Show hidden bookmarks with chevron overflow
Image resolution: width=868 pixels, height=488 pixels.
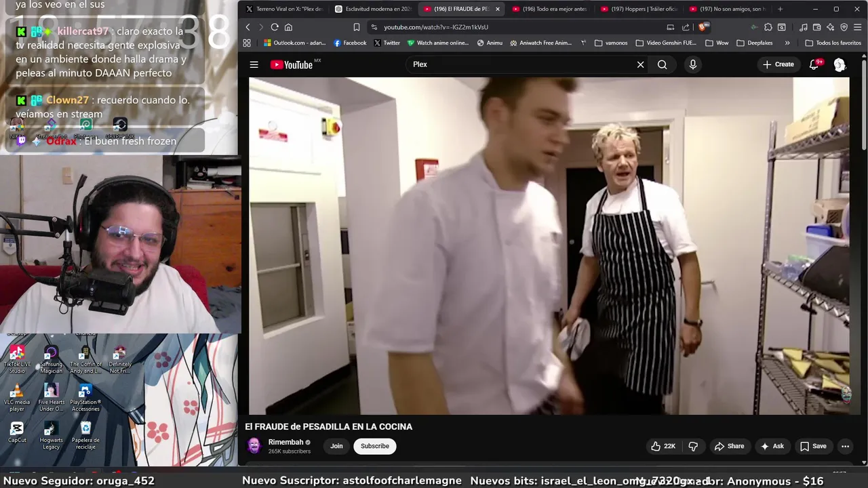point(787,43)
